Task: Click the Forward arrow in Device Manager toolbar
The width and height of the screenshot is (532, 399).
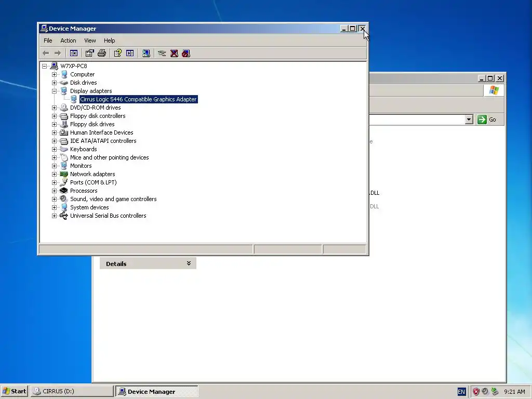Action: (58, 54)
